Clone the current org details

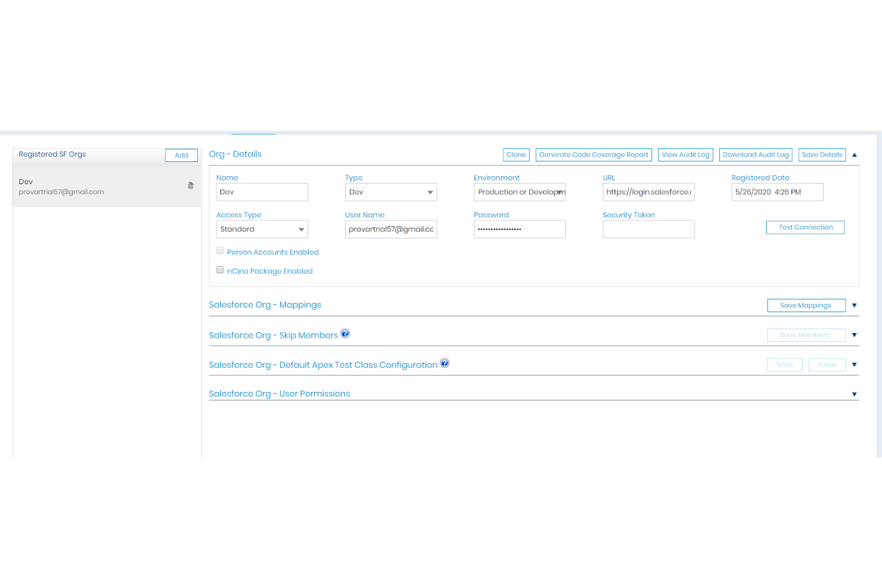pos(515,154)
